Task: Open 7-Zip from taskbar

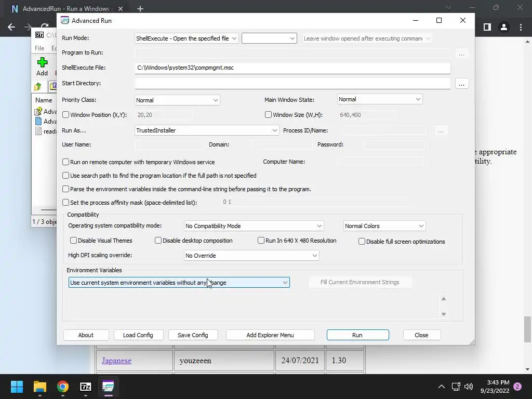Action: [x=86, y=387]
